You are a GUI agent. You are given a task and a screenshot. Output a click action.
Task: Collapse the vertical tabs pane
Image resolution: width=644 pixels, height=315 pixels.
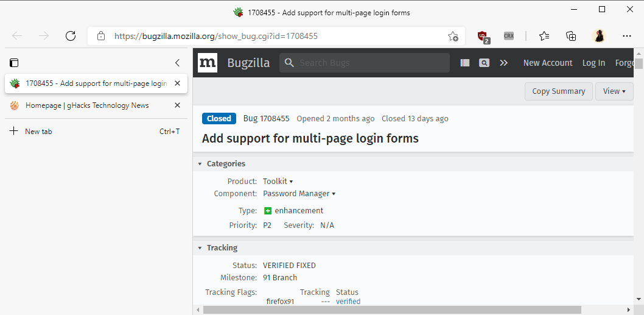pyautogui.click(x=177, y=63)
